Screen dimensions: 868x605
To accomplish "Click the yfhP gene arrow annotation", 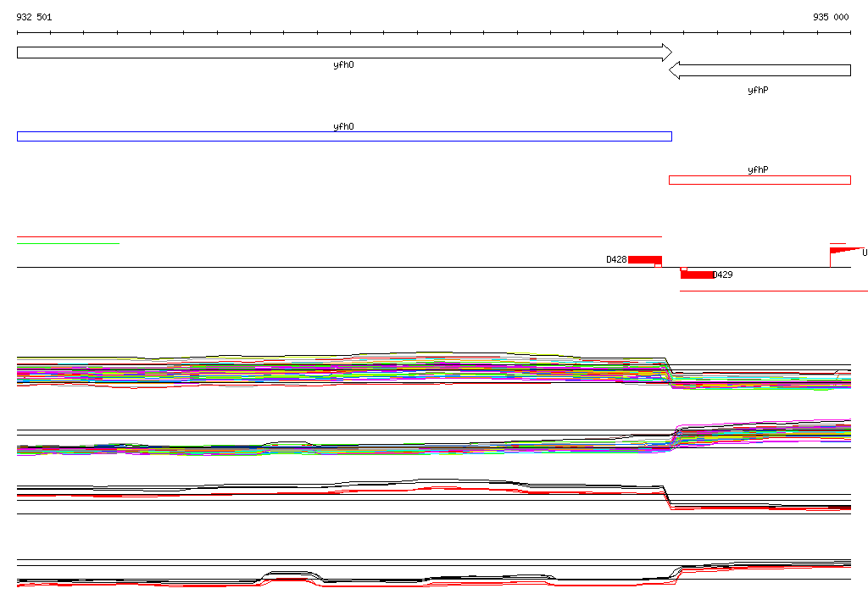I will tap(759, 70).
